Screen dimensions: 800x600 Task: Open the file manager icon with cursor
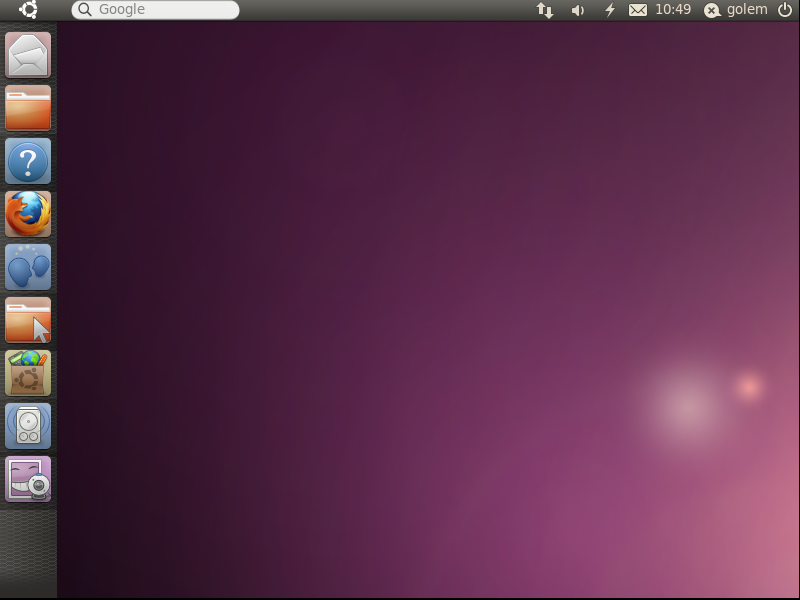(28, 320)
